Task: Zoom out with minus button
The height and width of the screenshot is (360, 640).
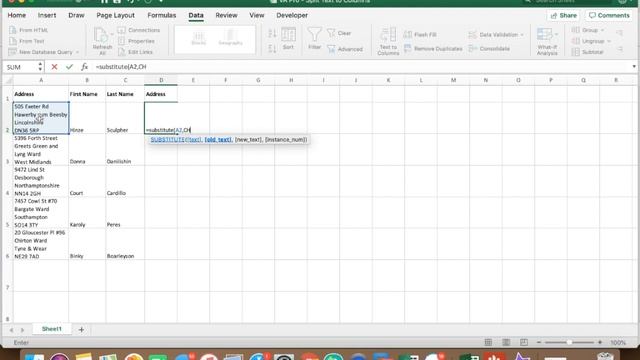Action: pos(539,342)
